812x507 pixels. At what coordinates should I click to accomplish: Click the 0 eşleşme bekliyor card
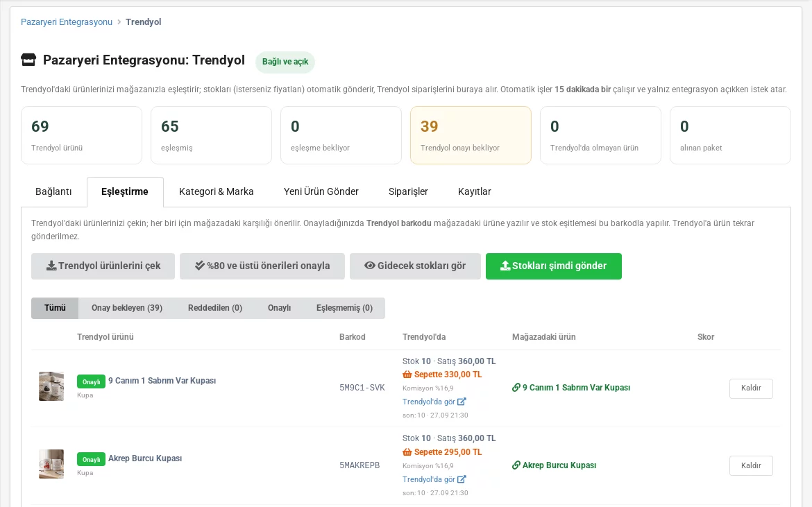[341, 135]
